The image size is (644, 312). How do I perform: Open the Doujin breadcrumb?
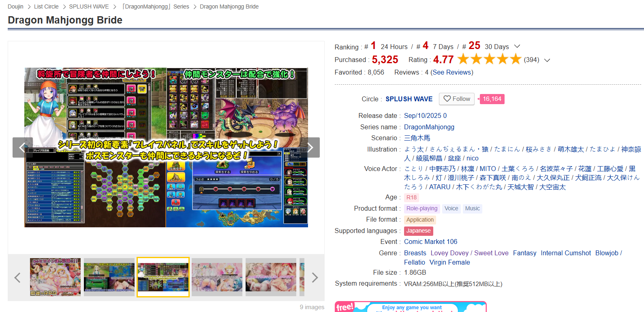coord(15,6)
